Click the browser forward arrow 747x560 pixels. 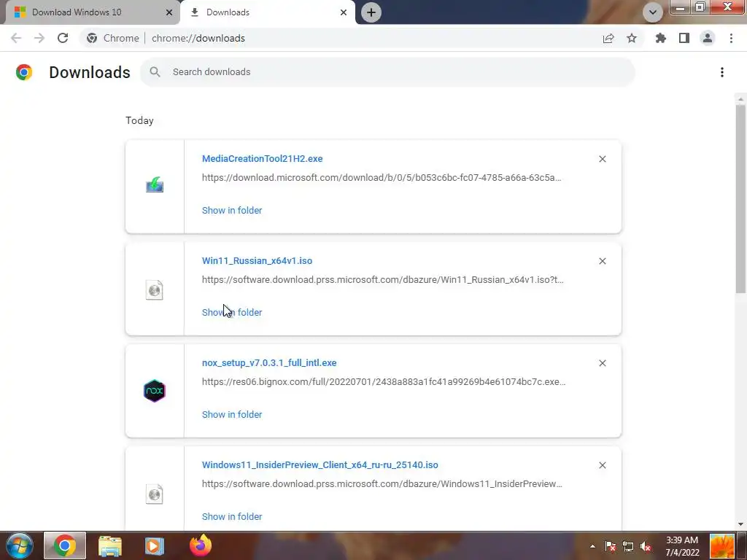pyautogui.click(x=39, y=38)
